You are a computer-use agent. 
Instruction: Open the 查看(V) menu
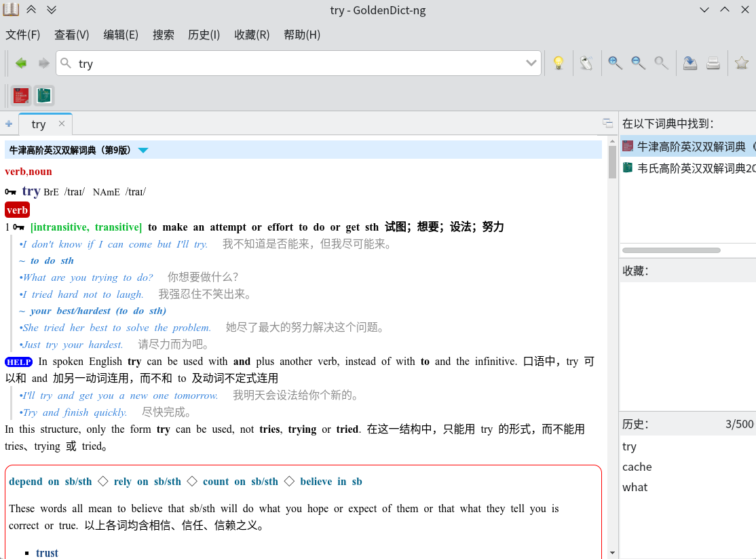click(x=71, y=35)
